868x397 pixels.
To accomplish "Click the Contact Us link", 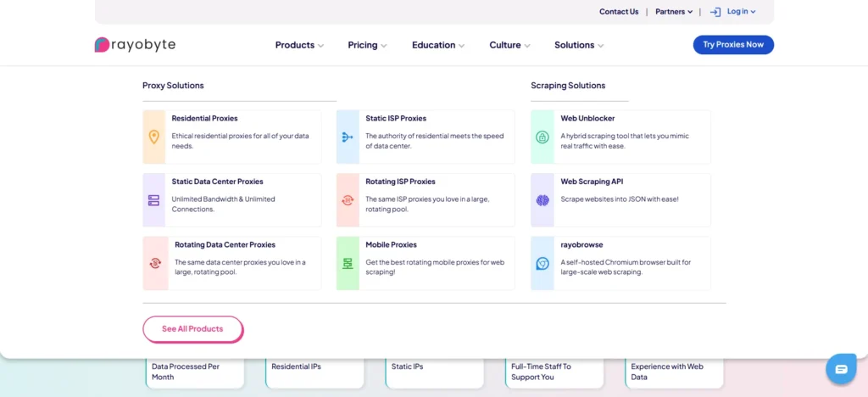I will (619, 12).
